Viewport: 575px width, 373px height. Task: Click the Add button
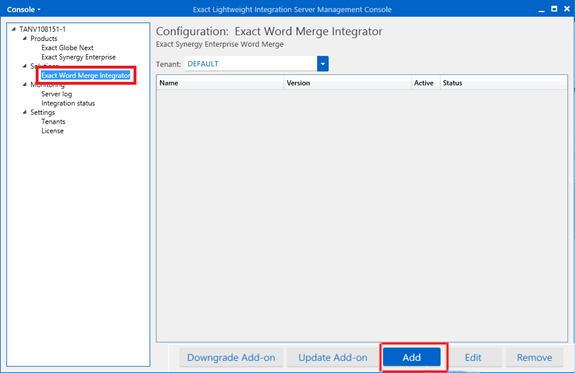pyautogui.click(x=412, y=357)
